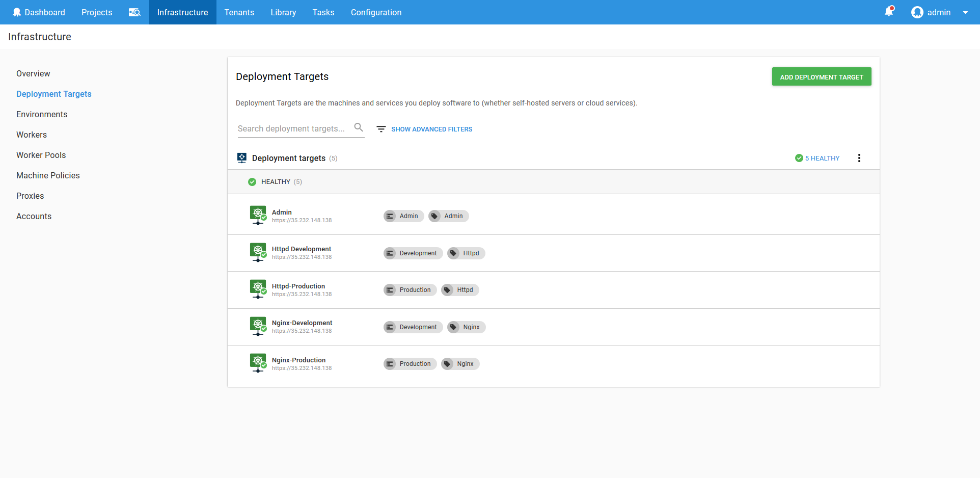Click the Nginx-Production target Kubernetes icon

[x=258, y=363]
